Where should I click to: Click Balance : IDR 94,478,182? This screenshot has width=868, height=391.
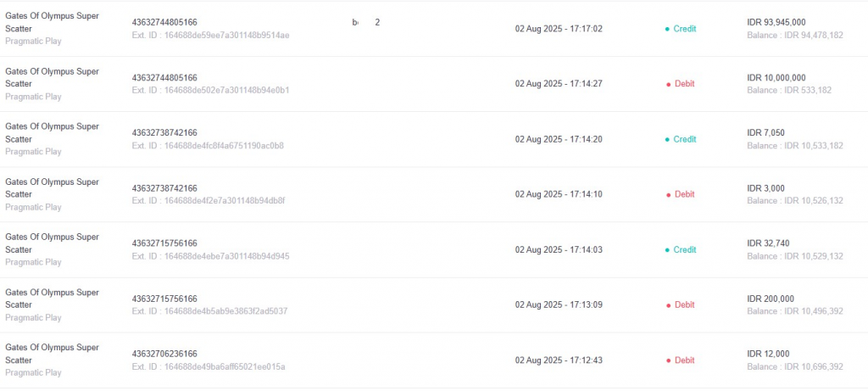(x=795, y=35)
